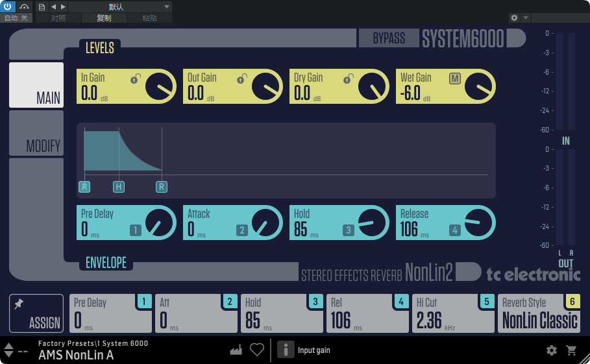The width and height of the screenshot is (590, 364).
Task: Click the 粘贴 paste button
Action: [x=149, y=18]
